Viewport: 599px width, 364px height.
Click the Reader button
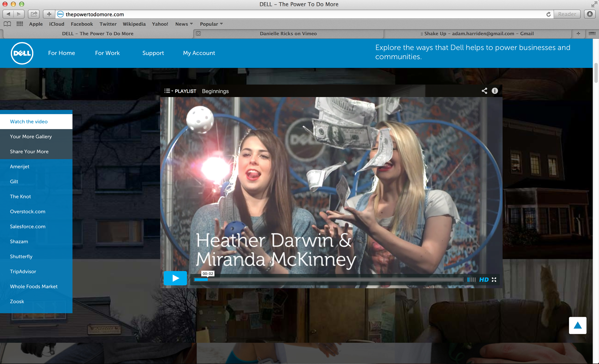[x=567, y=14]
